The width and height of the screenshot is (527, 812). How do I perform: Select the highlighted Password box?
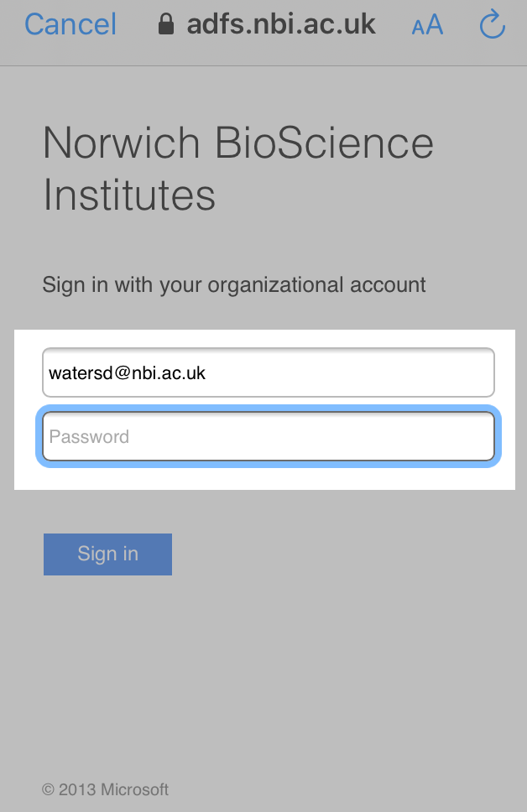click(269, 436)
